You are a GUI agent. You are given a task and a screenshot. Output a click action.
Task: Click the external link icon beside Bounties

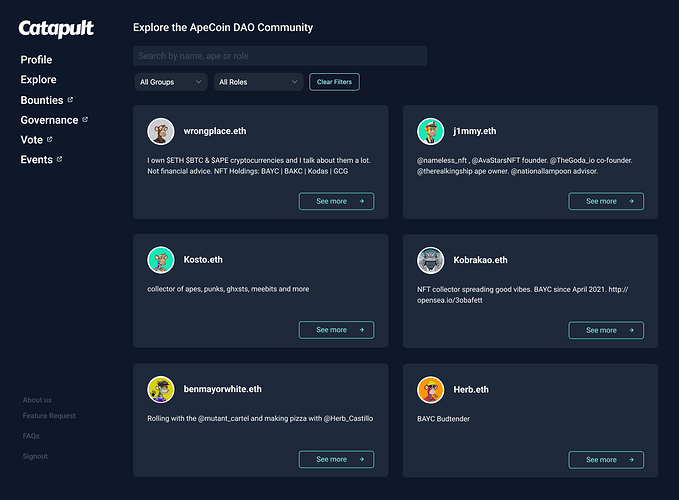pos(70,100)
